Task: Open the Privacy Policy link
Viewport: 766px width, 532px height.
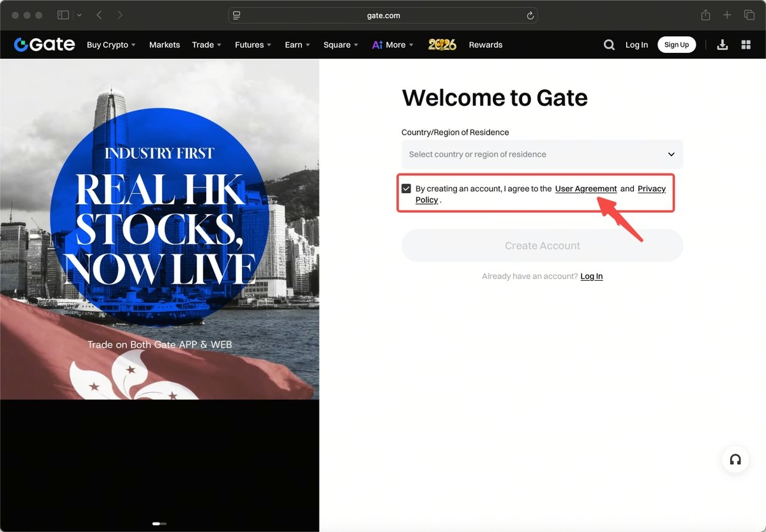Action: pos(652,189)
